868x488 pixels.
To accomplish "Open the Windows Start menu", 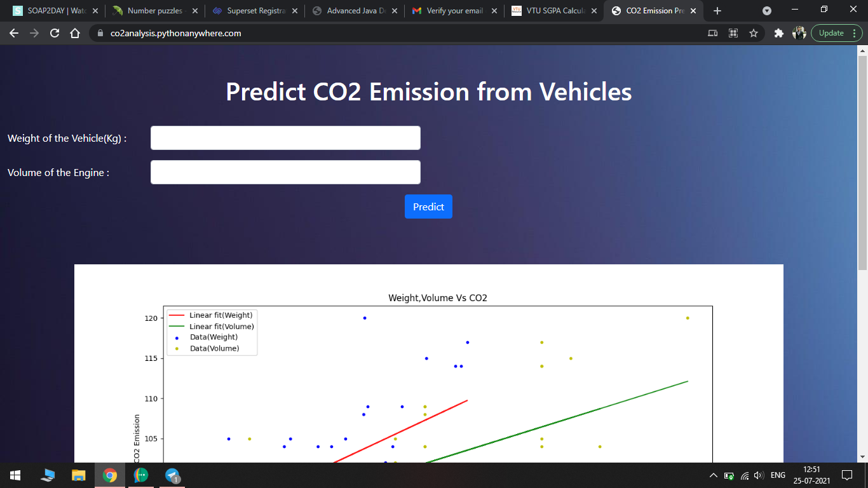I will pos(15,475).
